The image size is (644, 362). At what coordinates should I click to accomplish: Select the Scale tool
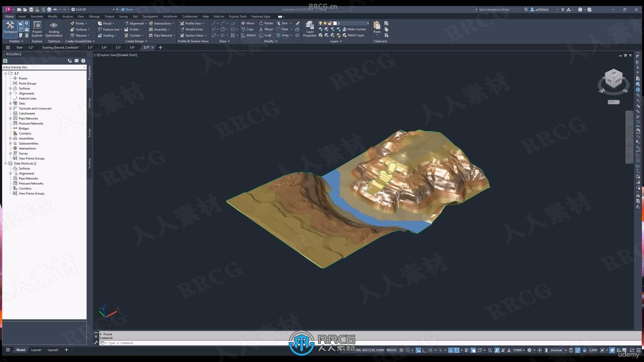[x=265, y=36]
